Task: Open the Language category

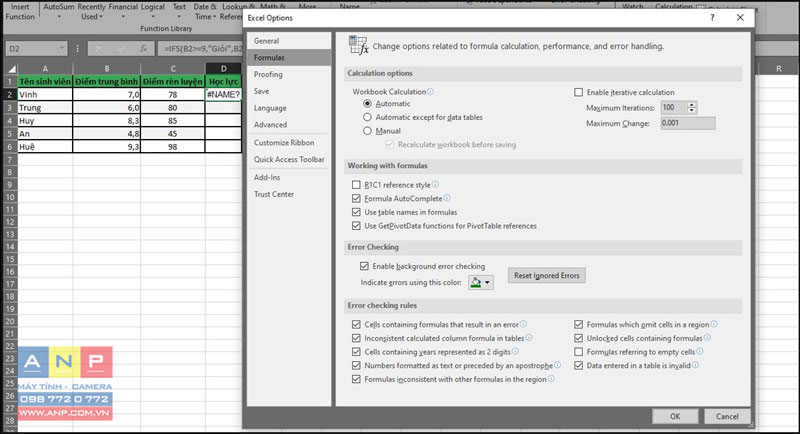Action: (289, 108)
